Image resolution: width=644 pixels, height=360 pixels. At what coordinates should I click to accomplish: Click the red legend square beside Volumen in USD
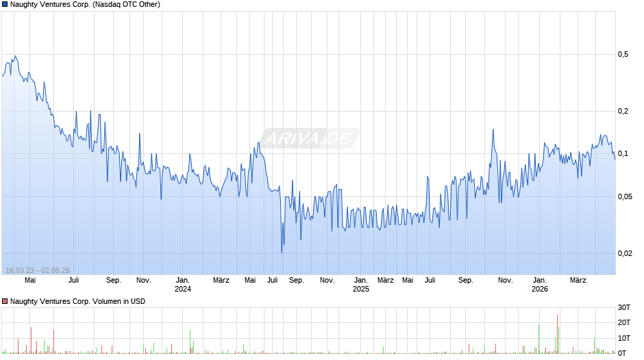5,301
